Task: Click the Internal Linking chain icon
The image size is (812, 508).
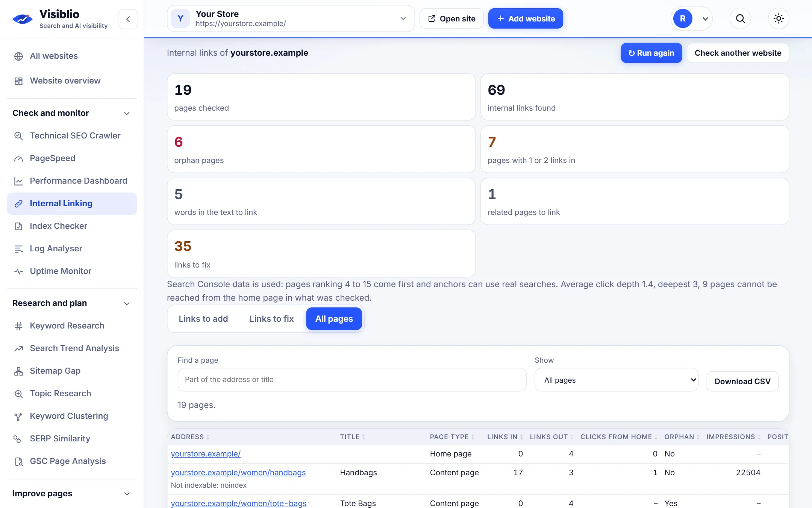Action: 18,204
